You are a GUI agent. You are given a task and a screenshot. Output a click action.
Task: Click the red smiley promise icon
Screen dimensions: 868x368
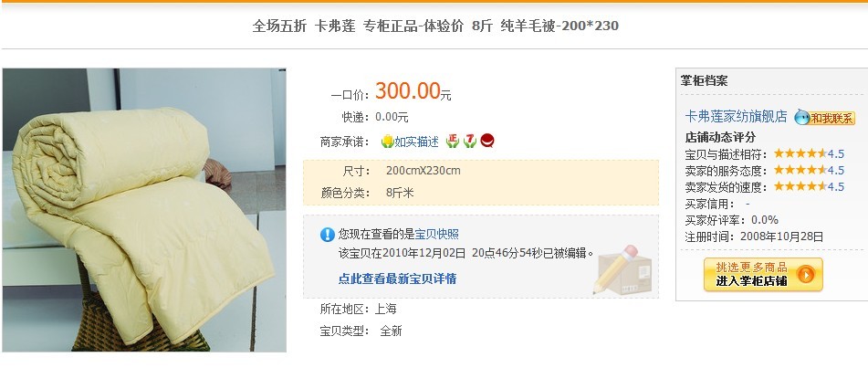[487, 141]
